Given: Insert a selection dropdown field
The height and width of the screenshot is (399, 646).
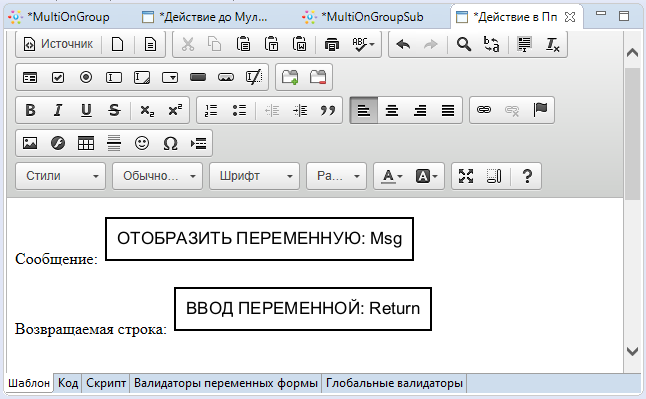Looking at the screenshot, I should click(170, 77).
